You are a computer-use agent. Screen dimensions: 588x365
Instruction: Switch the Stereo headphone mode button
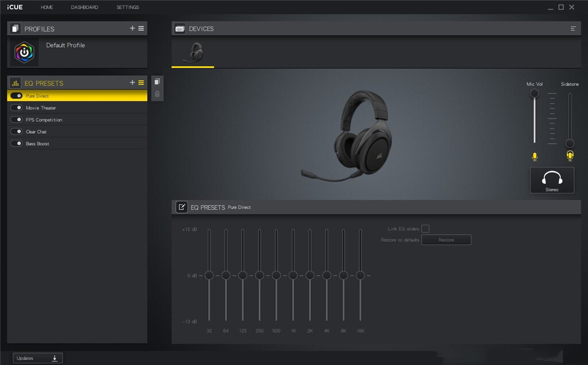552,180
